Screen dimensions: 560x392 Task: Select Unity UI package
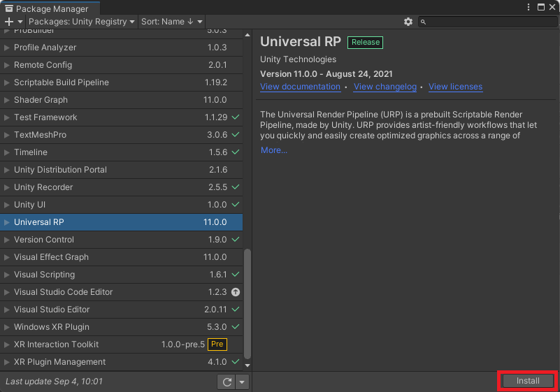pyautogui.click(x=121, y=205)
